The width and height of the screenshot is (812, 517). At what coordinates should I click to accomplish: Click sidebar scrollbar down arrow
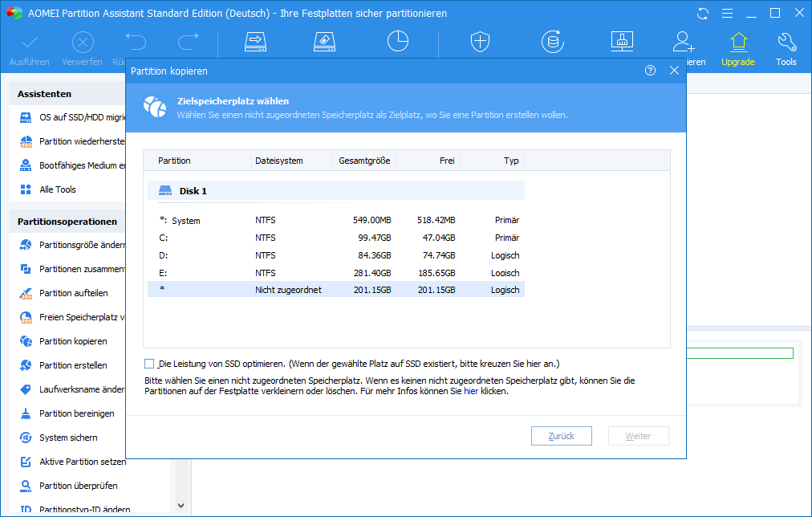[x=181, y=506]
